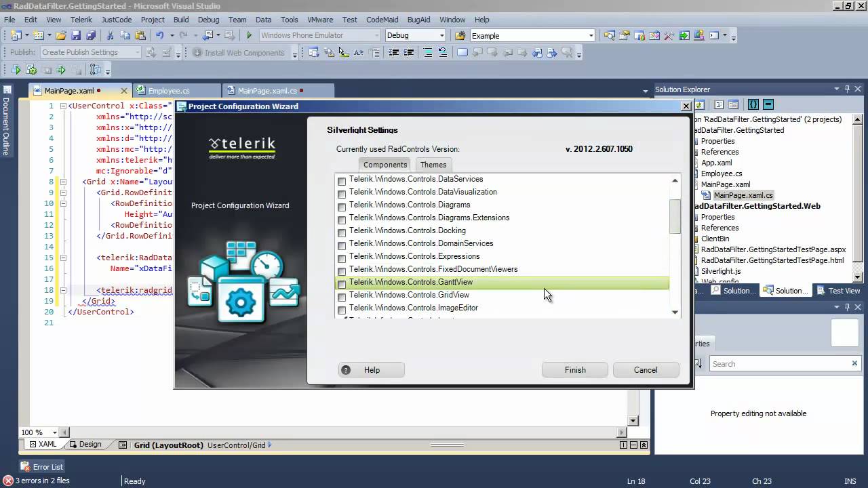Image resolution: width=868 pixels, height=488 pixels.
Task: Click the Open File folder icon
Action: 61,35
